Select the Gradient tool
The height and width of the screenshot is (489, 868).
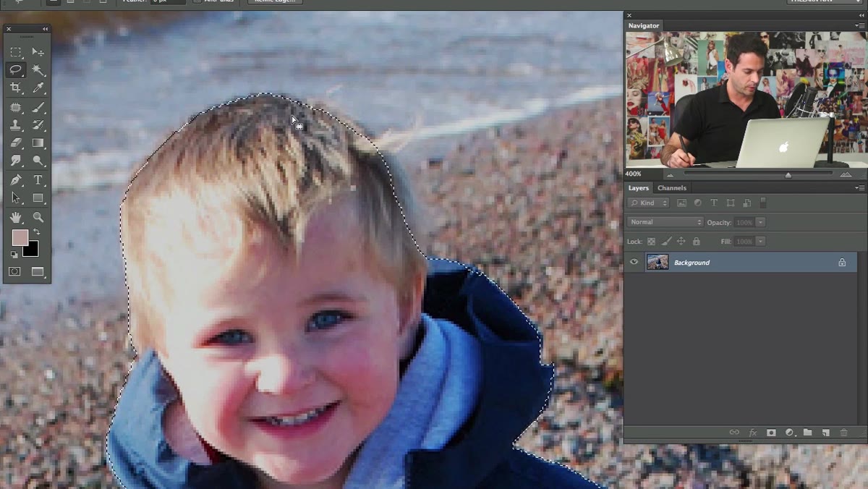(x=38, y=143)
